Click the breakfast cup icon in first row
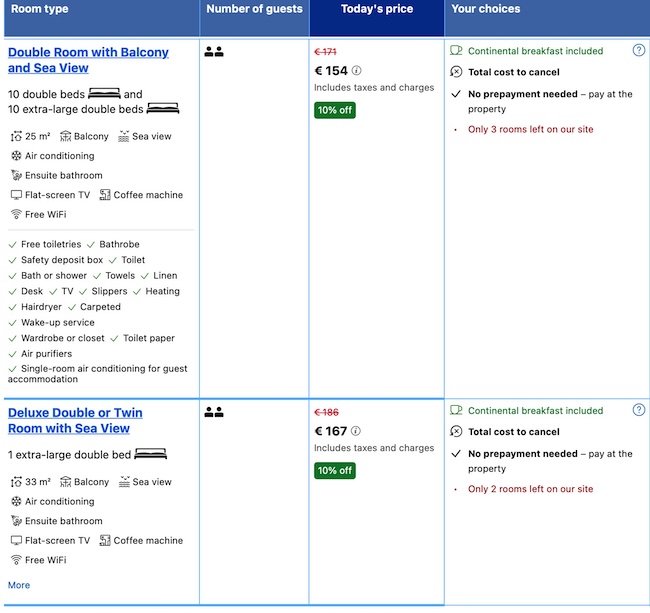Image resolution: width=650 pixels, height=613 pixels. point(456,50)
